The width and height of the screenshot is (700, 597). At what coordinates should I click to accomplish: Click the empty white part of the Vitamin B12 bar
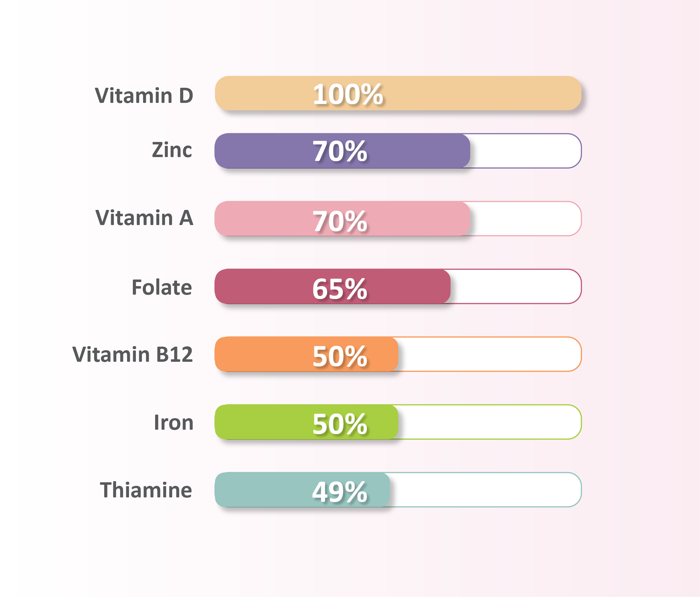489,354
